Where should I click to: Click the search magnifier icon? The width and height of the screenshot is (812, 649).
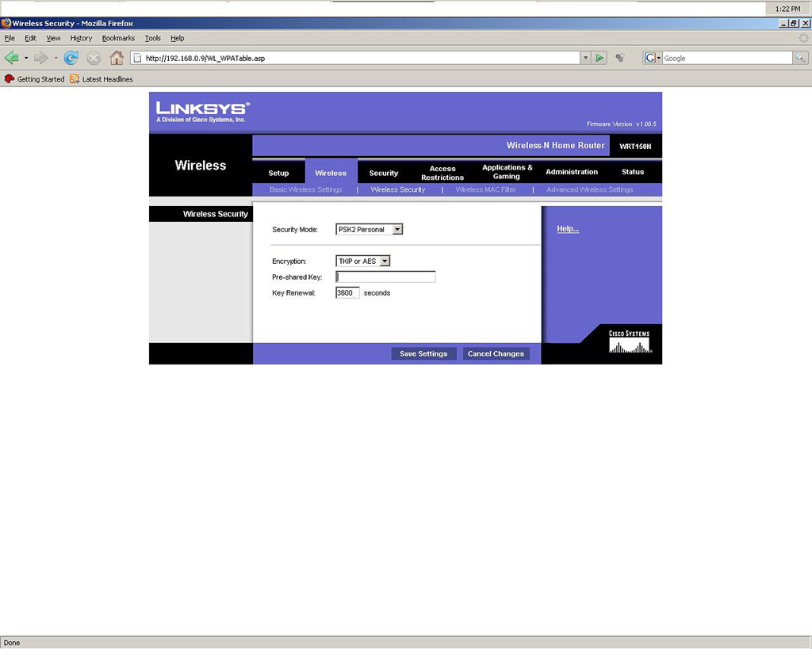[x=800, y=58]
